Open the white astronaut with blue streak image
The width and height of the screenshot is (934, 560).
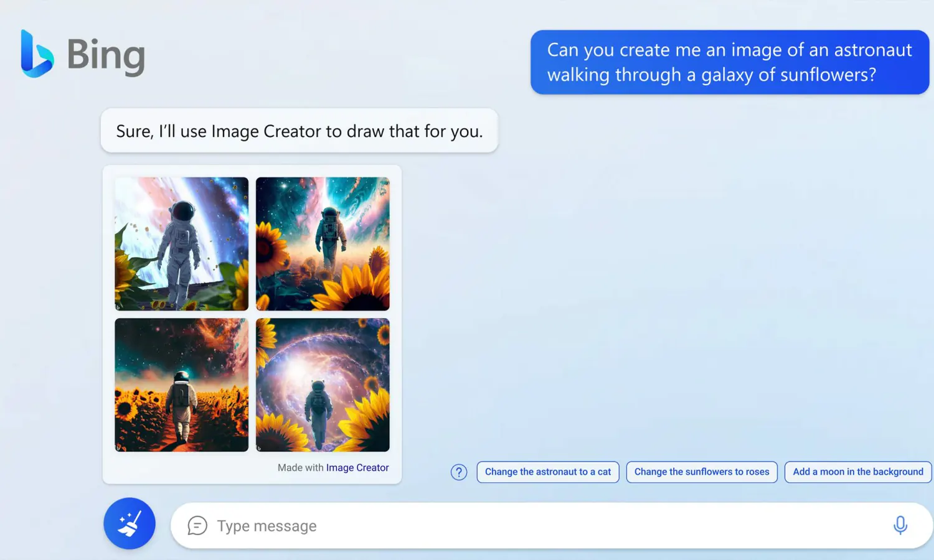click(x=182, y=244)
